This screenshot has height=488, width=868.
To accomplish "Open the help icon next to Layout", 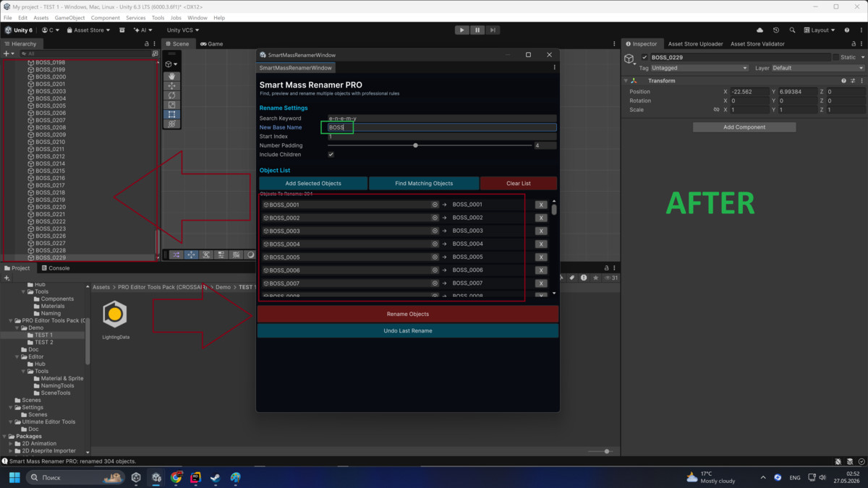I will 847,30.
